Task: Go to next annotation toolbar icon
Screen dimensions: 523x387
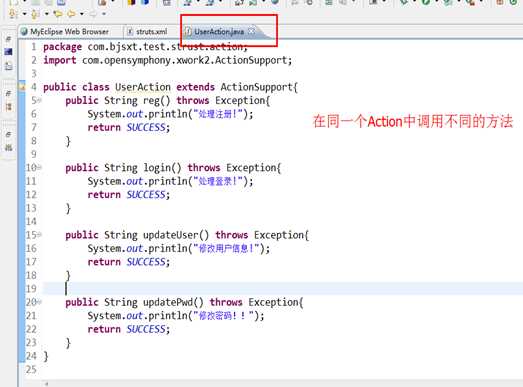Action: 13,14
